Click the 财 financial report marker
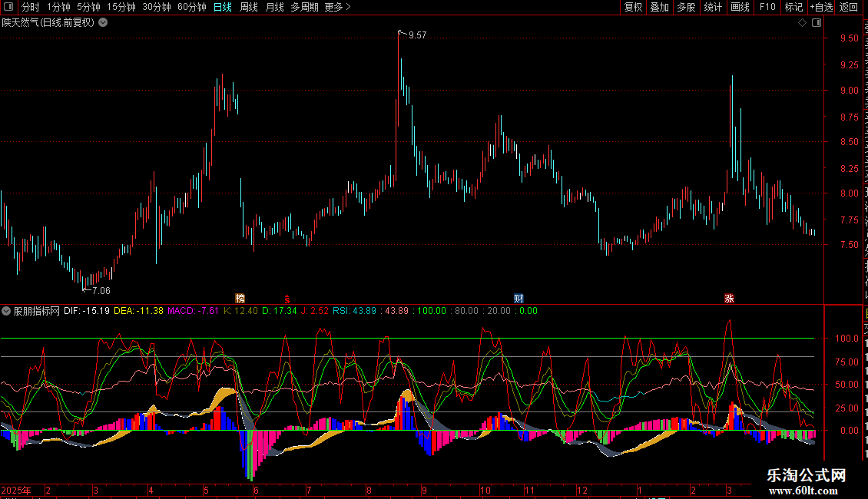This screenshot has width=868, height=499. click(518, 298)
